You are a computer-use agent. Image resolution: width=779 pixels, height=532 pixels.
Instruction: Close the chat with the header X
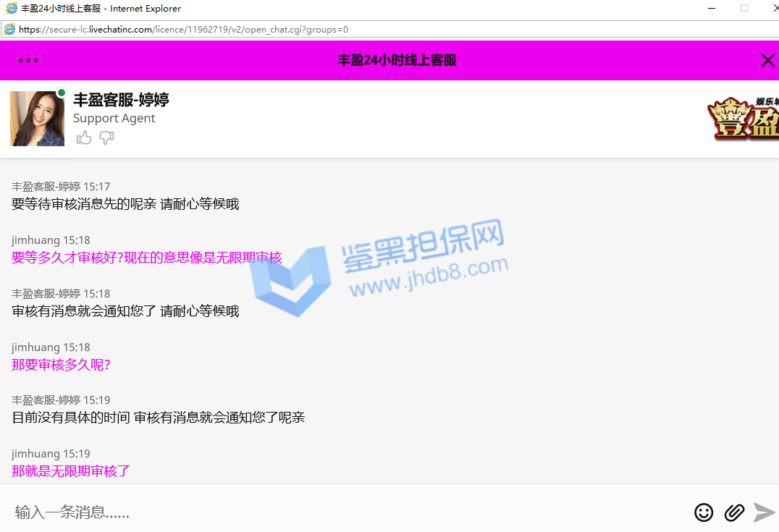767,61
